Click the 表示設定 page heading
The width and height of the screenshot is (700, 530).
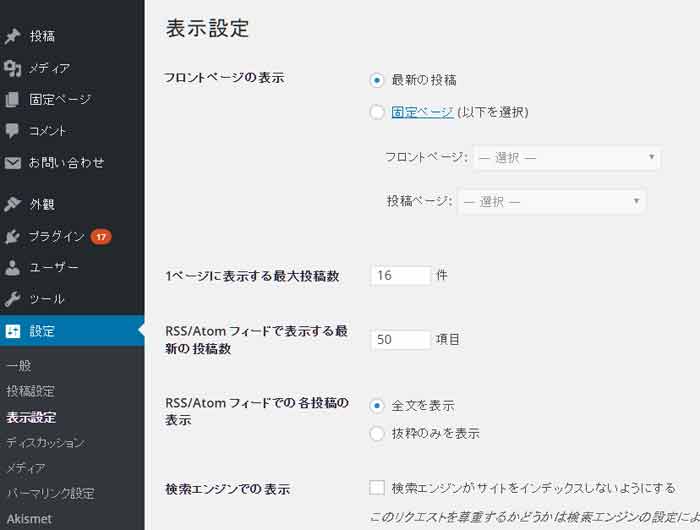(207, 29)
